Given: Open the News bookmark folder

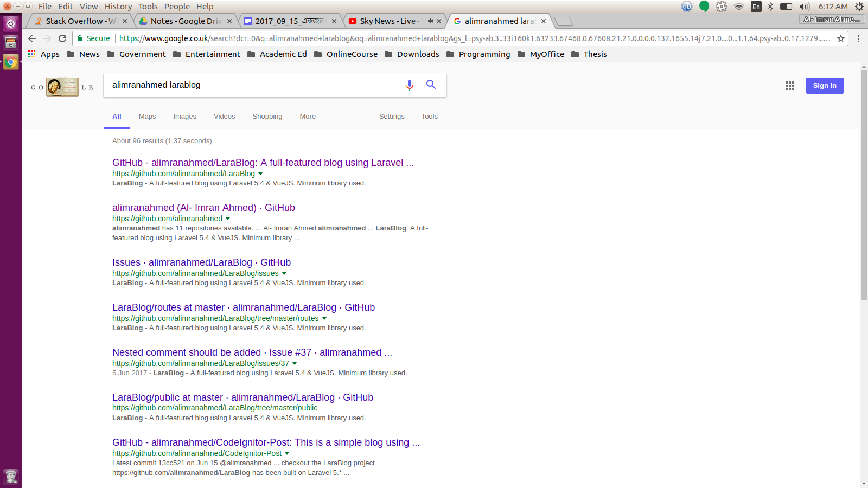Looking at the screenshot, I should (x=83, y=54).
